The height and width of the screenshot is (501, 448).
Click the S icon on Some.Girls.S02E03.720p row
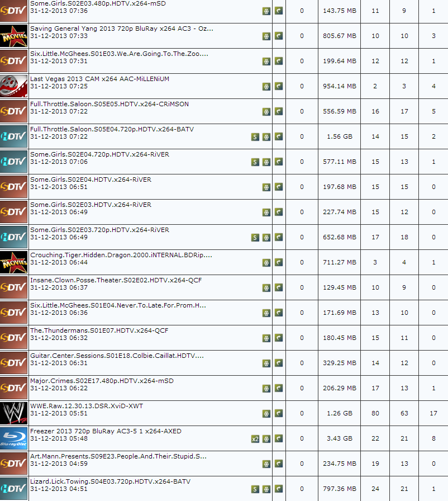[x=255, y=238]
